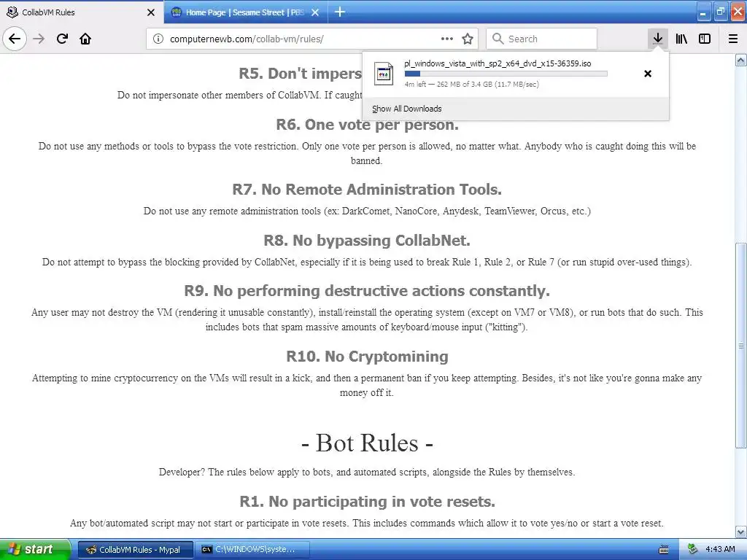Toggle the downloads panel arrow button
This screenshot has width=747, height=560.
(x=657, y=39)
